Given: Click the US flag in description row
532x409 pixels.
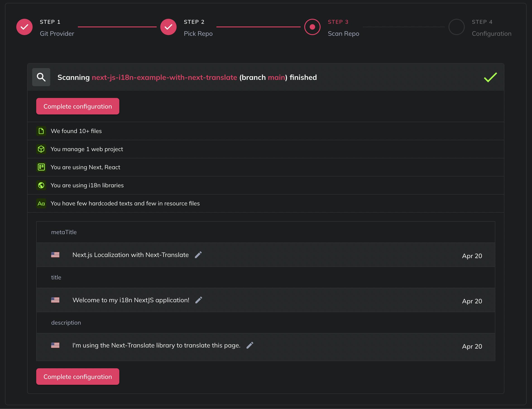Looking at the screenshot, I should click(x=55, y=345).
